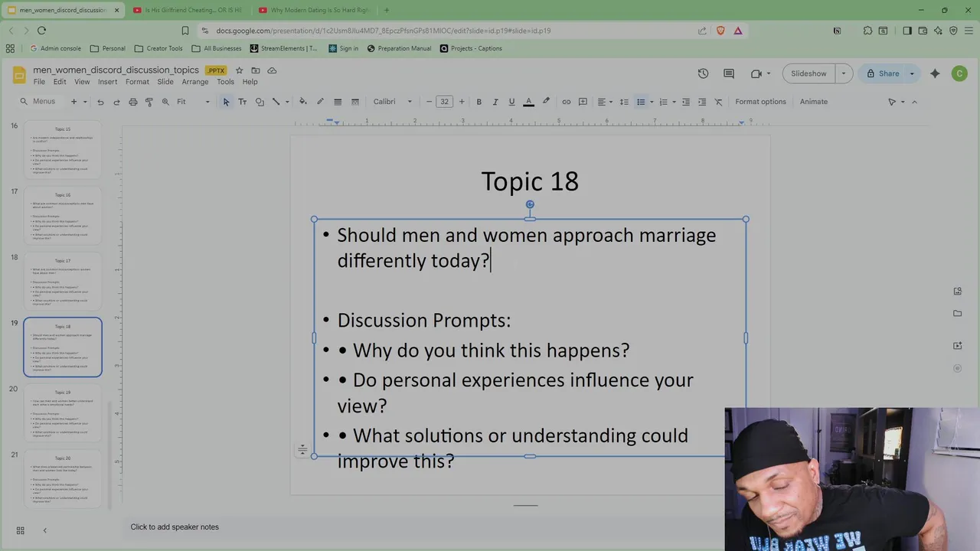Toggle Italic formatting

[x=495, y=102]
